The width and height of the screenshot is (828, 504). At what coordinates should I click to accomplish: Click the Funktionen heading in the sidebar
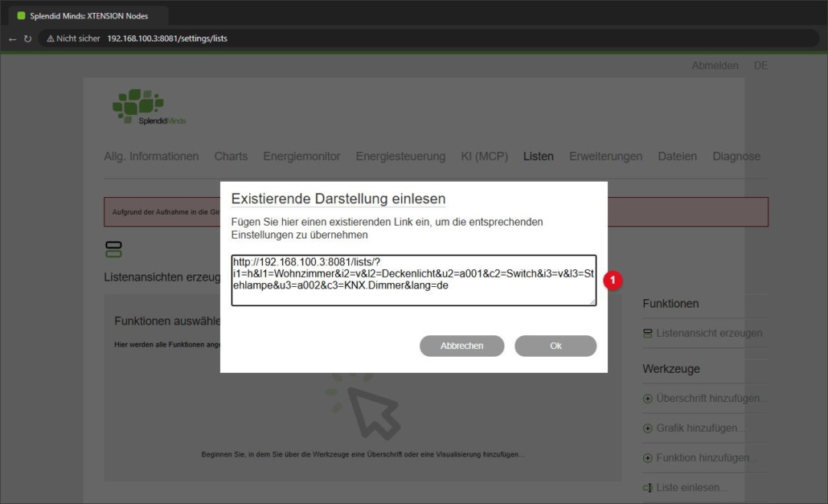670,304
